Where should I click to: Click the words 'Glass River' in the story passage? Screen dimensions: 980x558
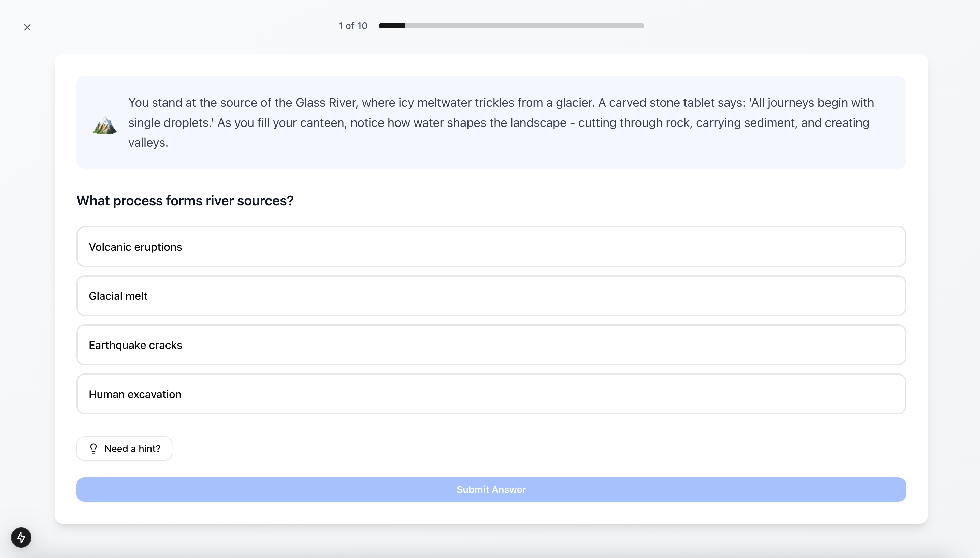326,103
